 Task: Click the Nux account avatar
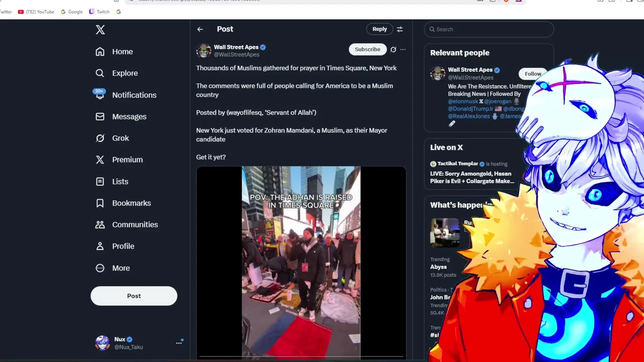103,343
